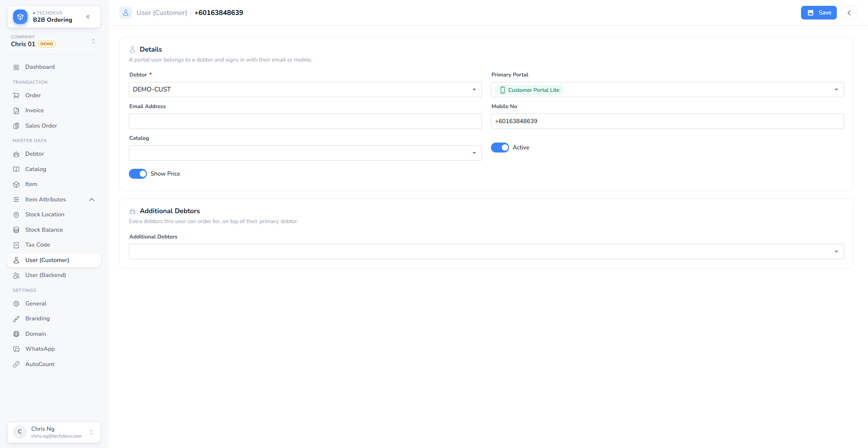Click the Order cart icon
This screenshot has height=448, width=868.
click(16, 95)
